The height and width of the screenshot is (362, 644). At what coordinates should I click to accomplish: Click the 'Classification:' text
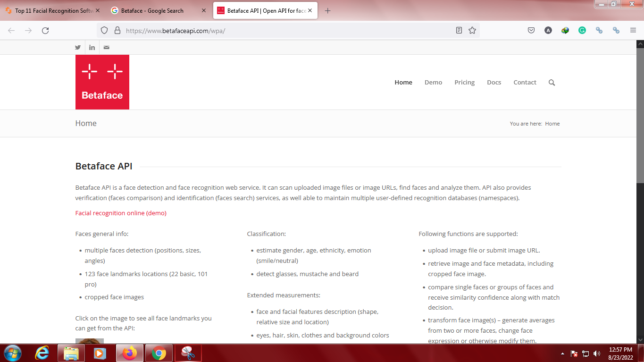pos(267,234)
